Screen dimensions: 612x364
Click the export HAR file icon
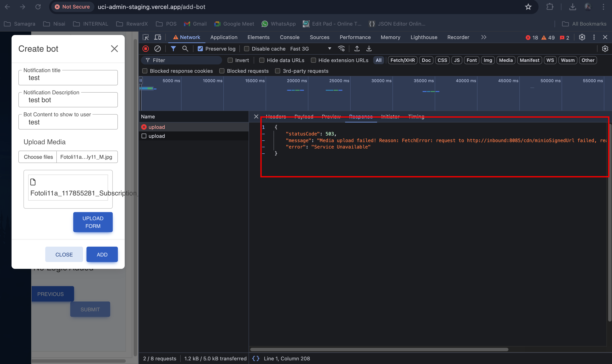pyautogui.click(x=357, y=48)
